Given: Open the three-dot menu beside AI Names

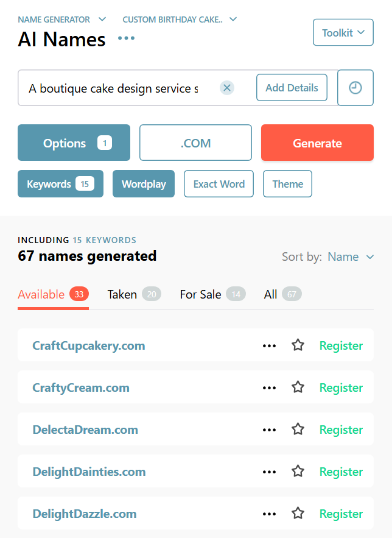Looking at the screenshot, I should click(126, 38).
